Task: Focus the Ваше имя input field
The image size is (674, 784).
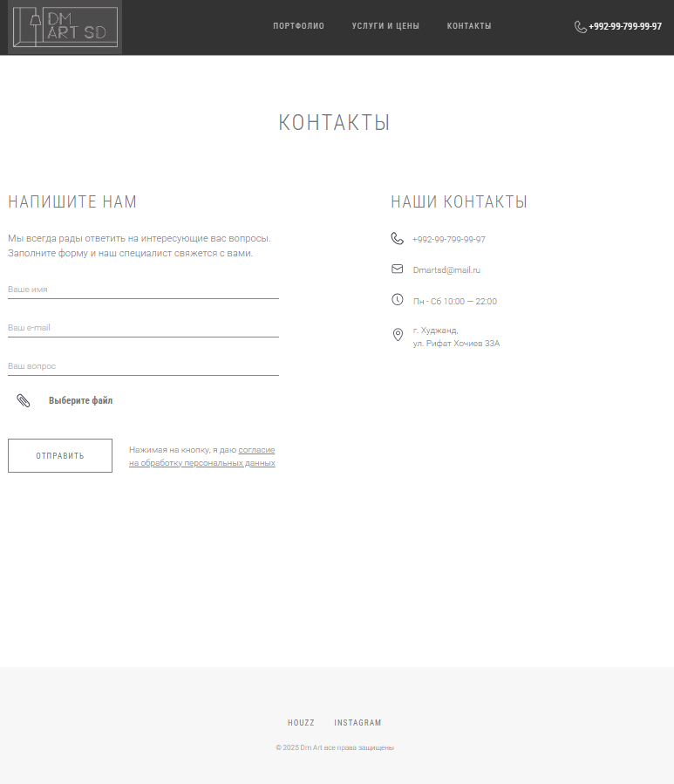Action: click(143, 289)
